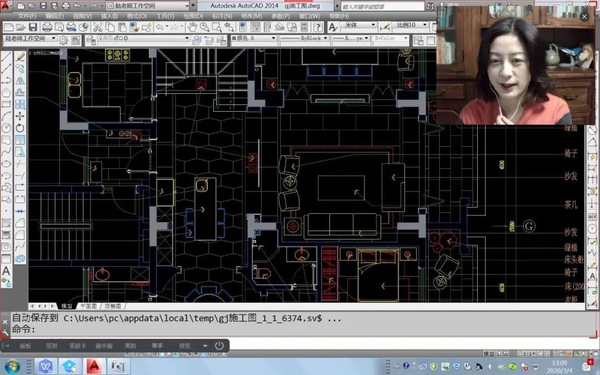Select the Rotate tool in modify toolbar

pyautogui.click(x=20, y=128)
